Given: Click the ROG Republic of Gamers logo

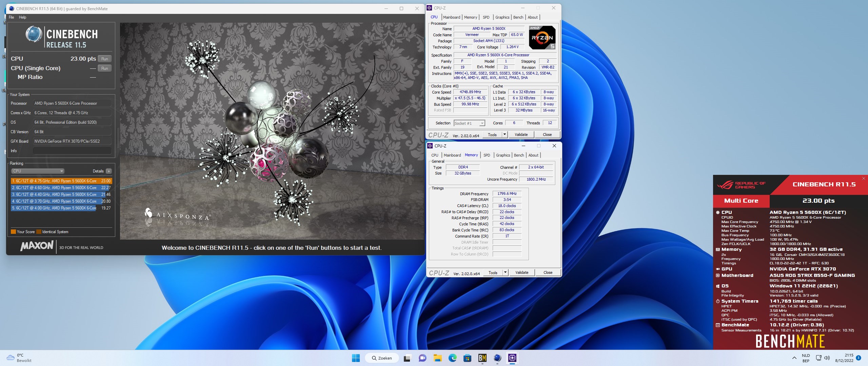Looking at the screenshot, I should click(x=741, y=185).
